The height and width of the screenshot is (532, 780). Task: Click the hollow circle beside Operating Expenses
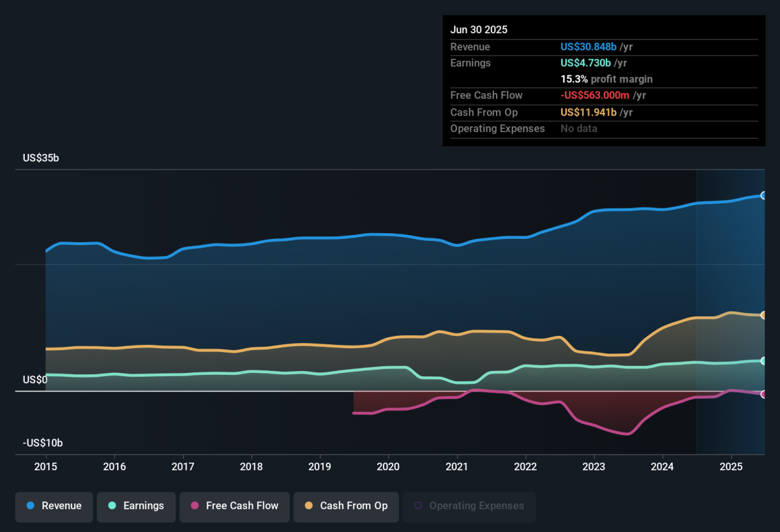tap(418, 506)
